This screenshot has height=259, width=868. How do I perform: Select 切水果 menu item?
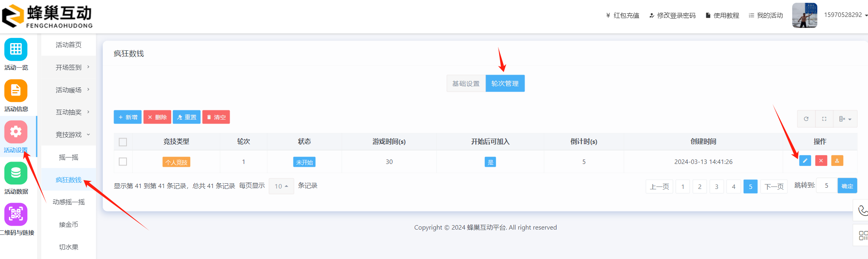pyautogui.click(x=69, y=247)
